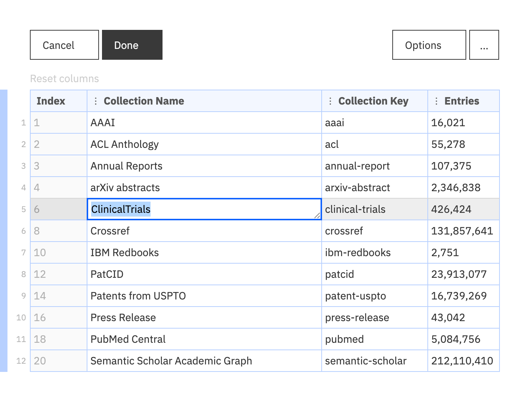Viewport: 532px width, 407px height.
Task: Select index cell 3 in Annual Reports row
Action: click(59, 166)
